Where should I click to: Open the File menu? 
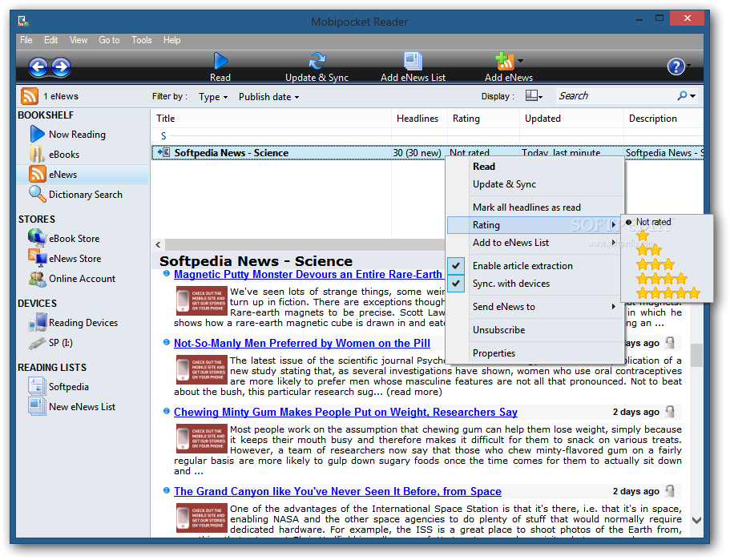coord(26,40)
